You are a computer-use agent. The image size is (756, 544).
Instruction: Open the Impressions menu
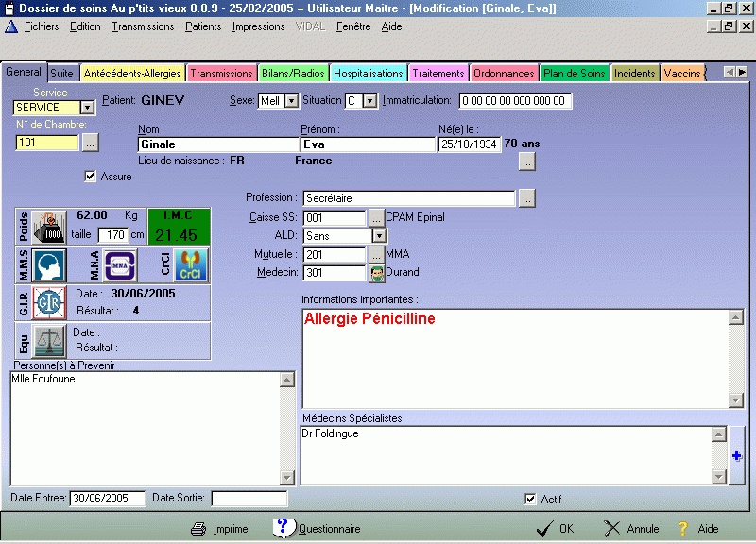(x=258, y=26)
